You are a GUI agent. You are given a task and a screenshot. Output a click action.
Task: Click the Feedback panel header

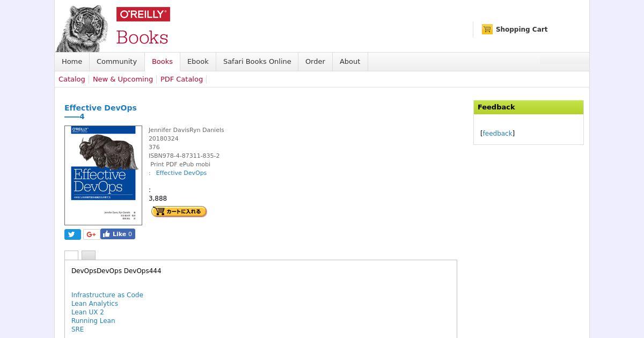(529, 107)
